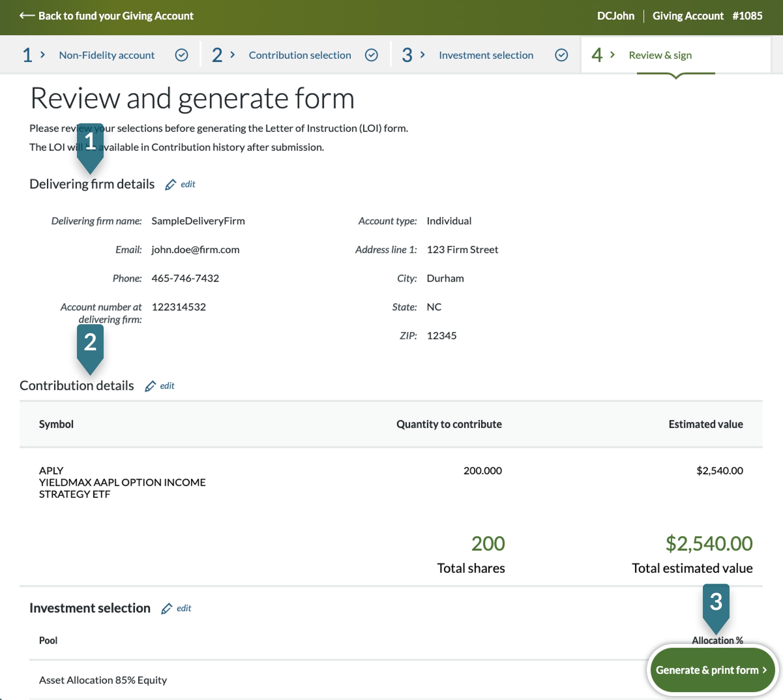Edit the Investment selection section
Viewport: 783px width, 700px height.
pos(184,608)
